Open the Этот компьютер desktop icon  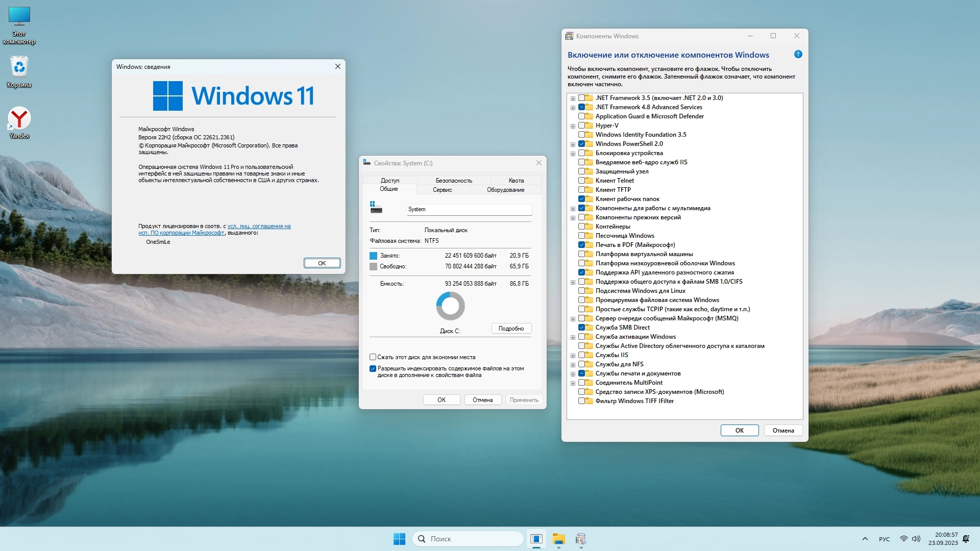click(x=19, y=18)
